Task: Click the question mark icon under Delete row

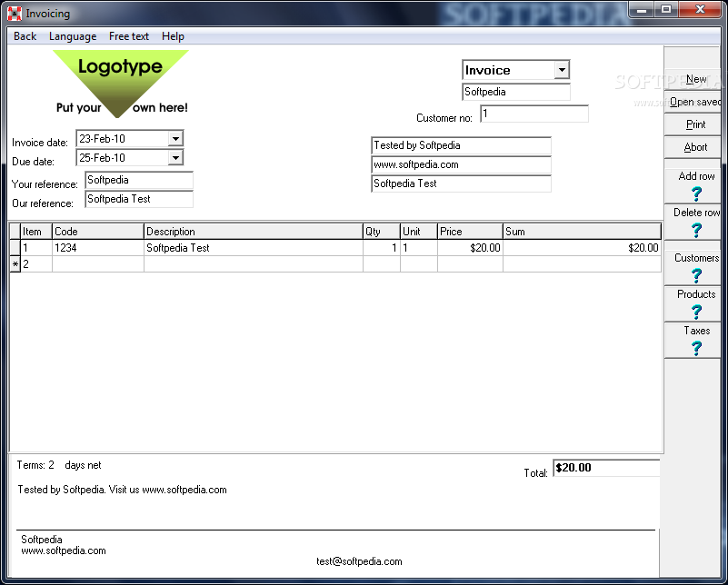Action: pos(696,230)
